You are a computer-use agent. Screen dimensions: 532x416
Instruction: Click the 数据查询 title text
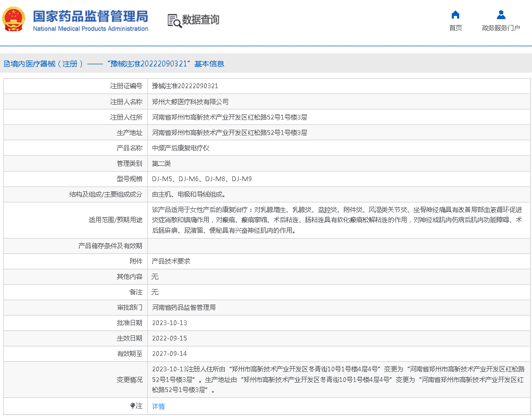200,20
